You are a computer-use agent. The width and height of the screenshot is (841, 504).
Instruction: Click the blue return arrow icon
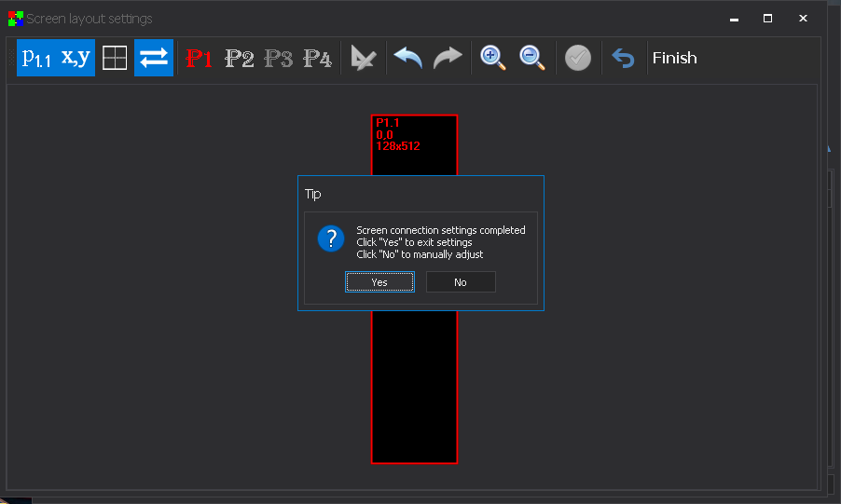coord(623,59)
